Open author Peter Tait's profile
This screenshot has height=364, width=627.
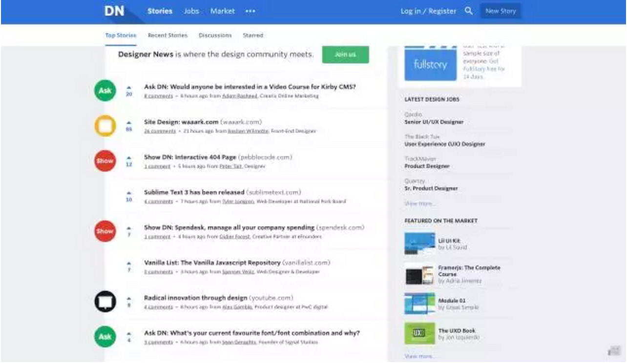(230, 166)
